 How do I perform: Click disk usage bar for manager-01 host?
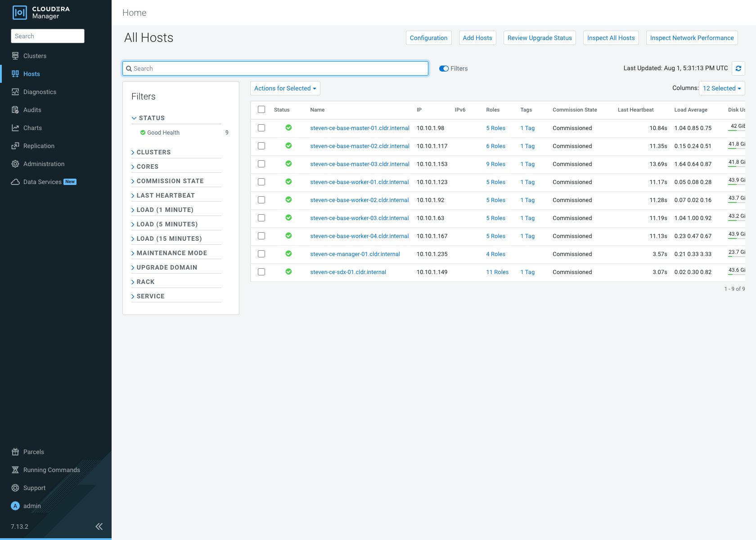click(737, 256)
